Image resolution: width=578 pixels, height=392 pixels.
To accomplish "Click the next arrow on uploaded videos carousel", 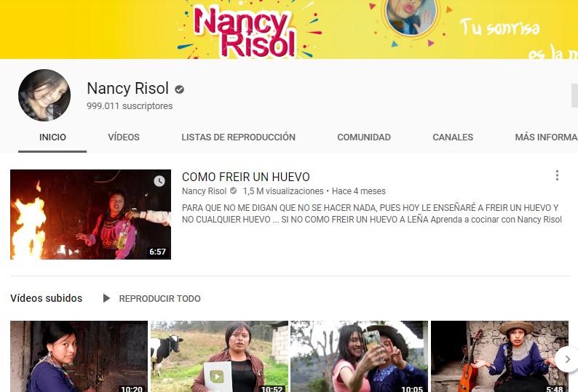I will [567, 359].
